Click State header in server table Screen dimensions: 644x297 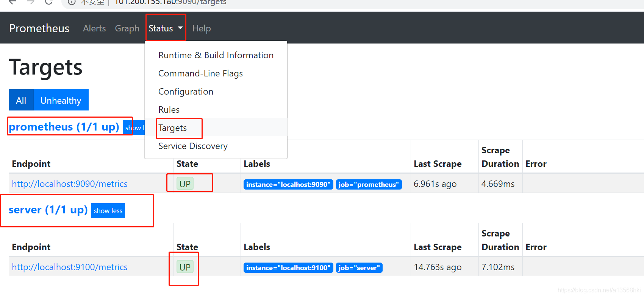187,247
